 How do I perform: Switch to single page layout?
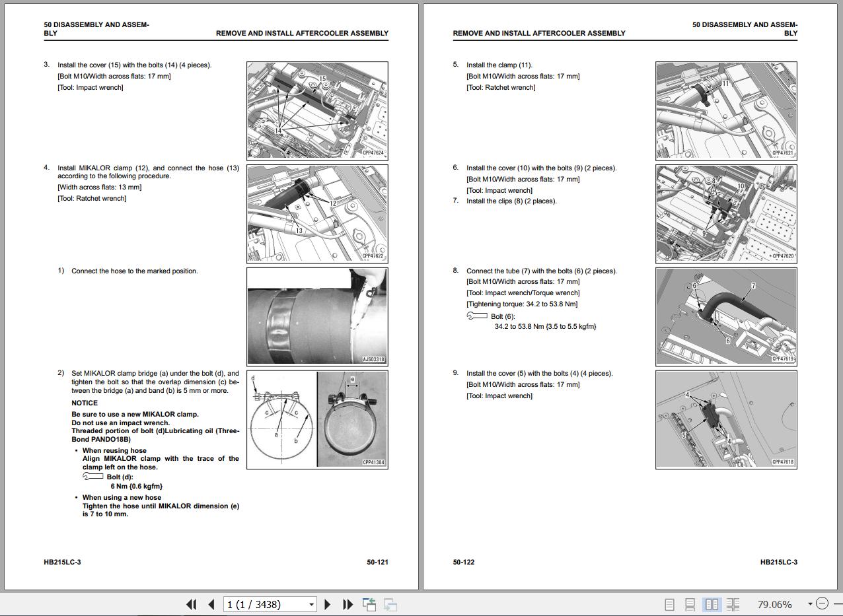[x=669, y=604]
